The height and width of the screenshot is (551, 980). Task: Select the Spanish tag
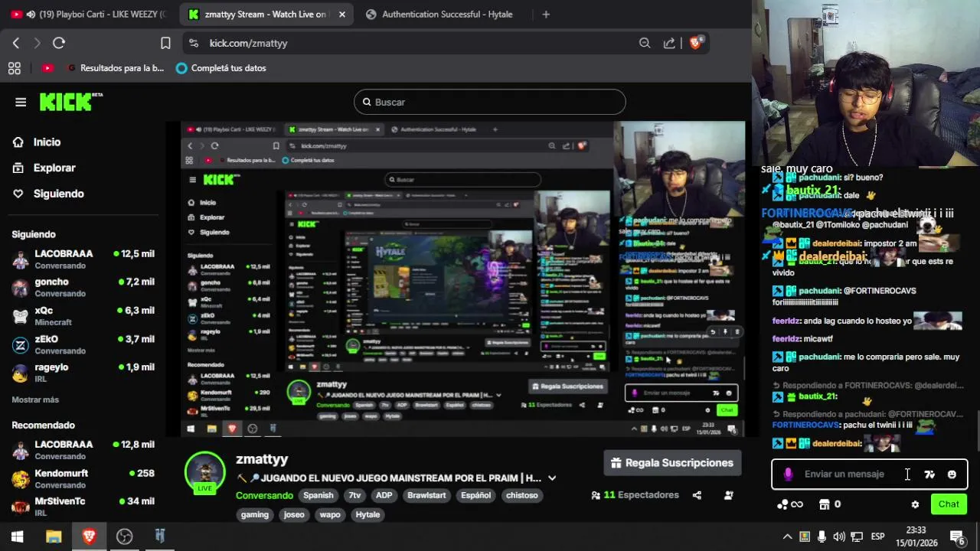[318, 495]
